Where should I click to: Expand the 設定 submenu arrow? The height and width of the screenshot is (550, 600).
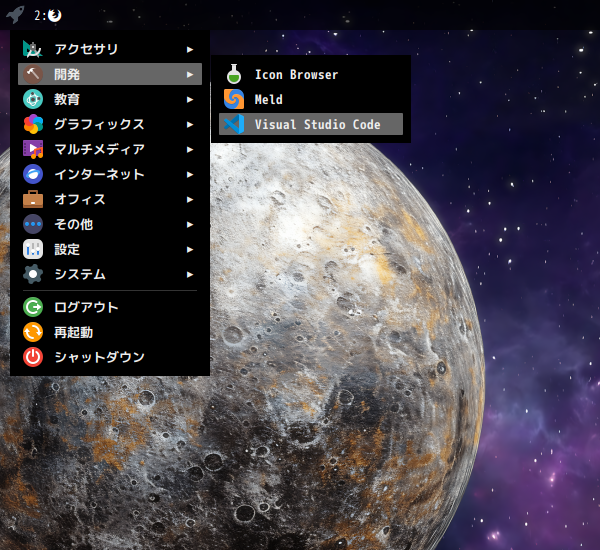pyautogui.click(x=190, y=250)
